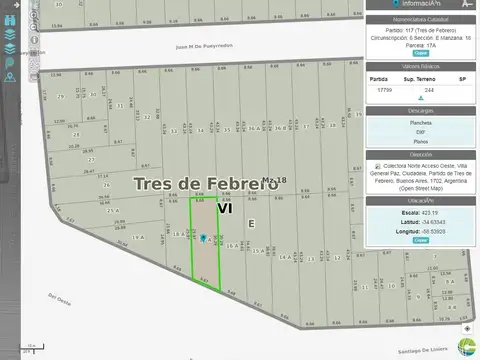The height and width of the screenshot is (360, 480).
Task: Open the binoculars search tool
Action: coord(10,21)
